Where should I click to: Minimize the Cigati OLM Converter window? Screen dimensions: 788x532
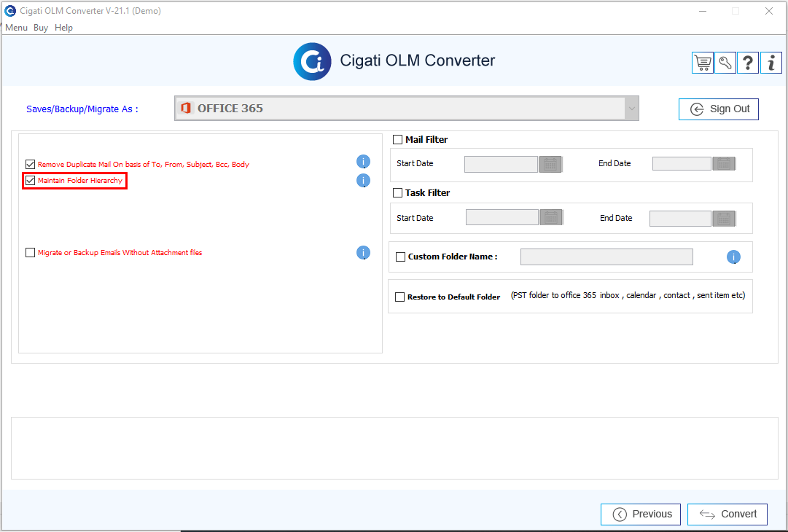pyautogui.click(x=703, y=11)
